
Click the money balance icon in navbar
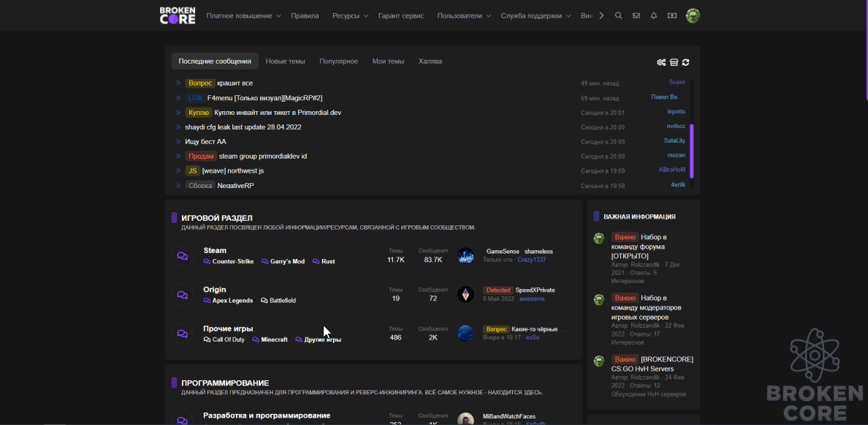click(x=672, y=15)
